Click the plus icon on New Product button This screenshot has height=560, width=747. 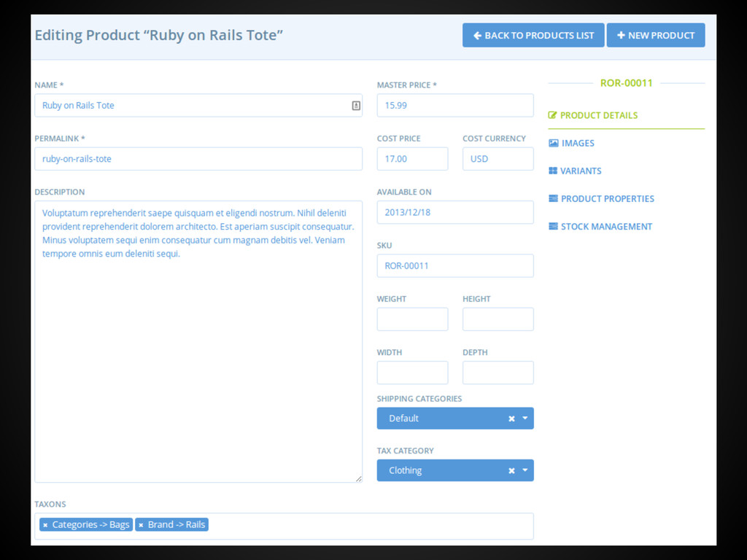coord(621,35)
